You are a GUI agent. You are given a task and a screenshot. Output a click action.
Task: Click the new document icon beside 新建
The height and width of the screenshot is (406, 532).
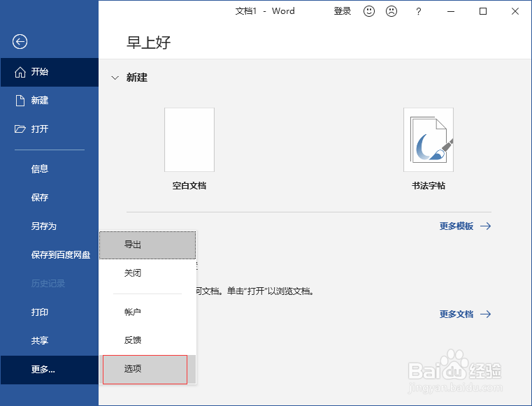pyautogui.click(x=20, y=101)
